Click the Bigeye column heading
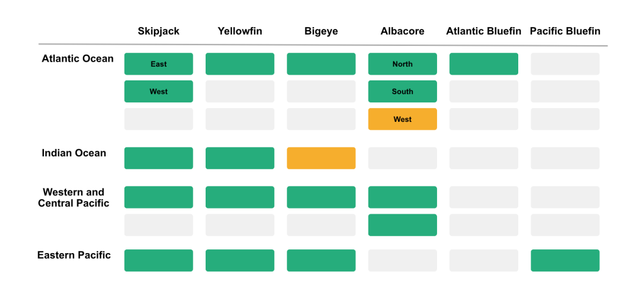 (321, 31)
